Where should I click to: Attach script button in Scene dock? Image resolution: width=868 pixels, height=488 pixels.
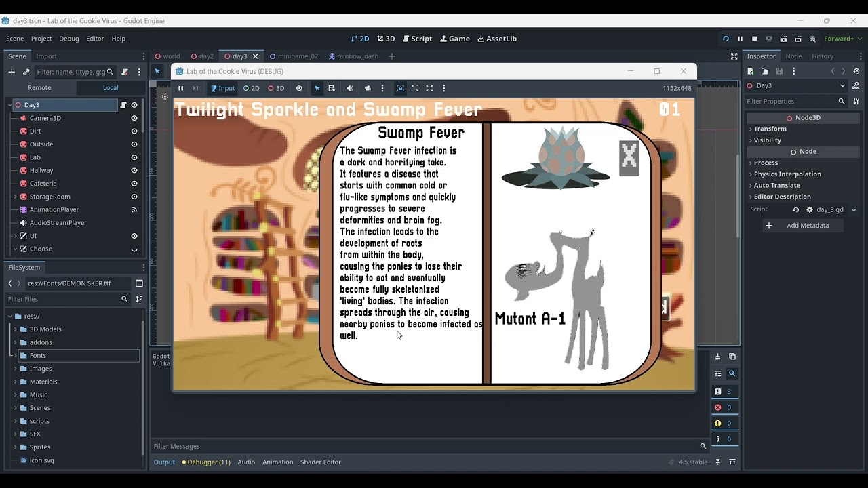(125, 72)
